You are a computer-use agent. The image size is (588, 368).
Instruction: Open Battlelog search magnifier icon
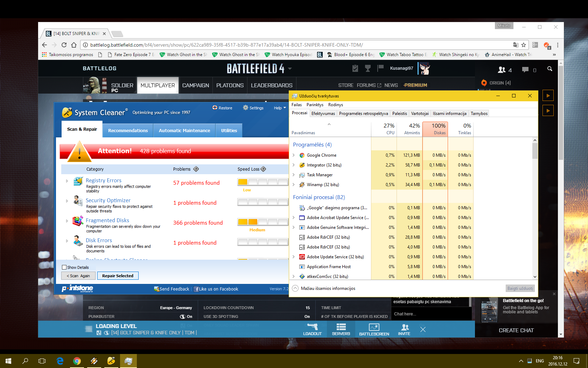[x=549, y=69]
